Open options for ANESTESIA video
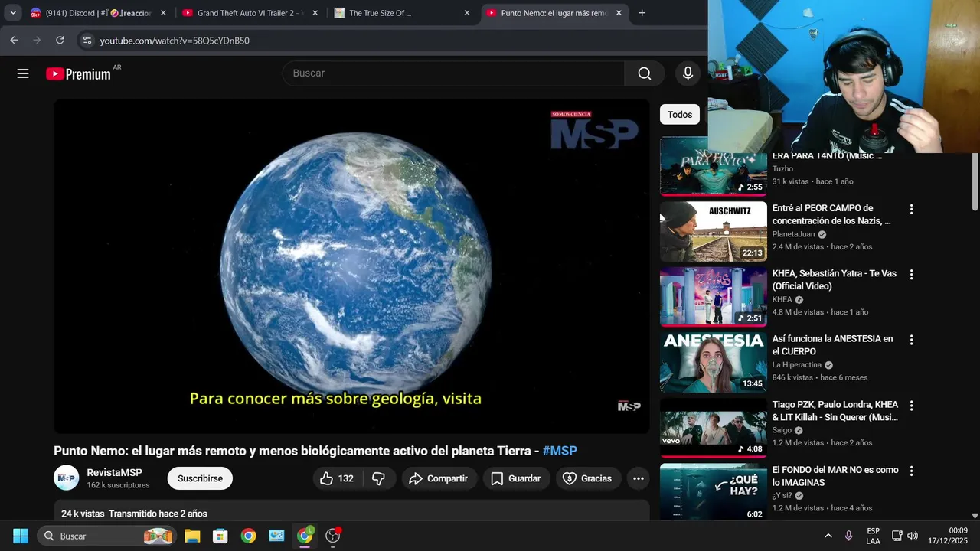This screenshot has width=980, height=551. click(x=911, y=340)
